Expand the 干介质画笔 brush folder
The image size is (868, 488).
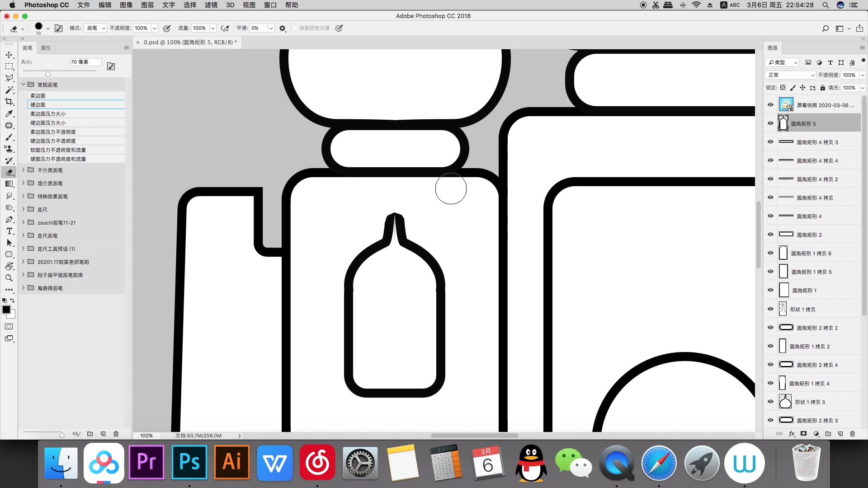[x=24, y=170]
